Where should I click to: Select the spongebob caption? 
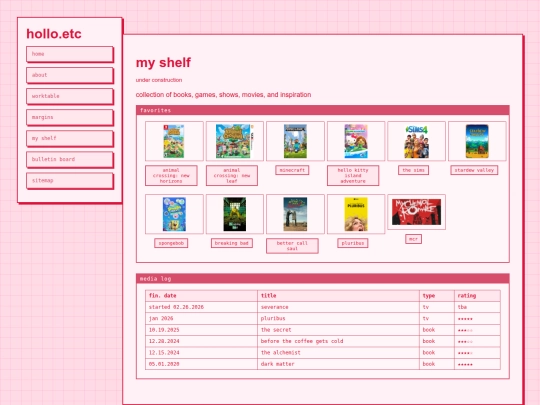click(x=171, y=243)
